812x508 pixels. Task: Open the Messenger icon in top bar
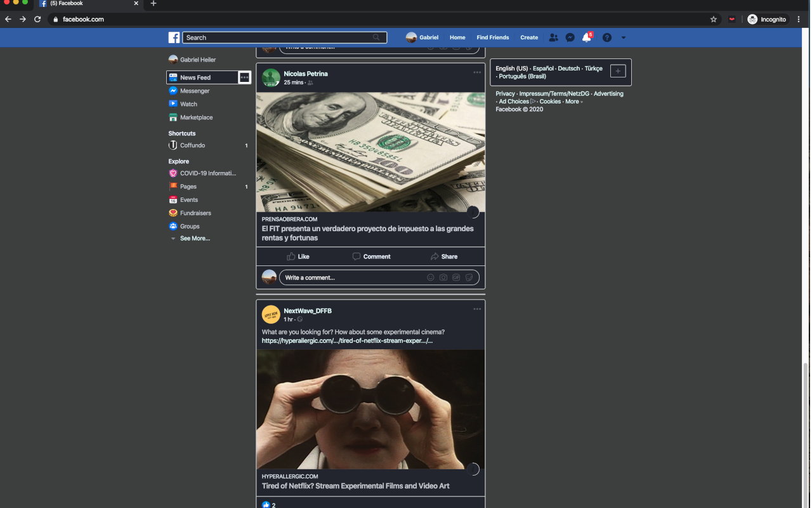pyautogui.click(x=570, y=37)
